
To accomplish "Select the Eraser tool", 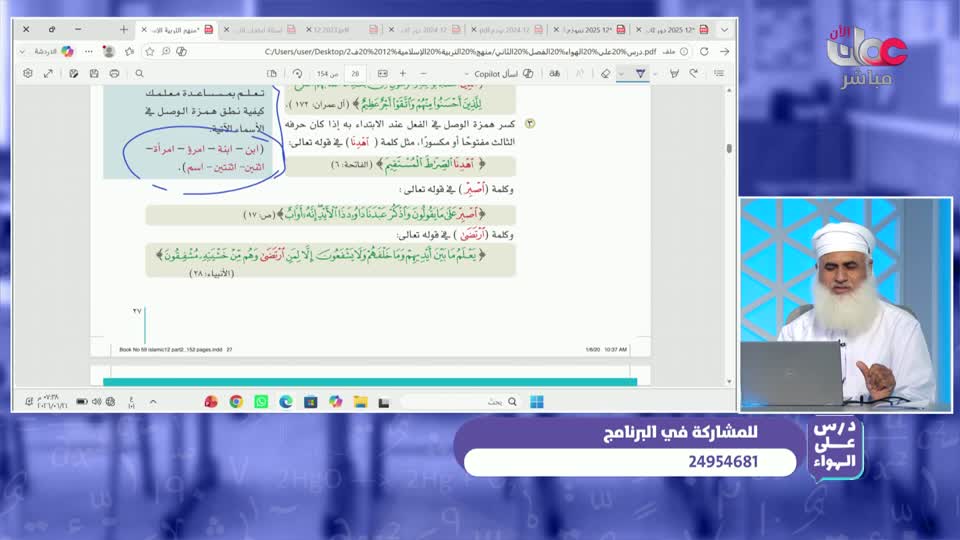I will click(606, 73).
